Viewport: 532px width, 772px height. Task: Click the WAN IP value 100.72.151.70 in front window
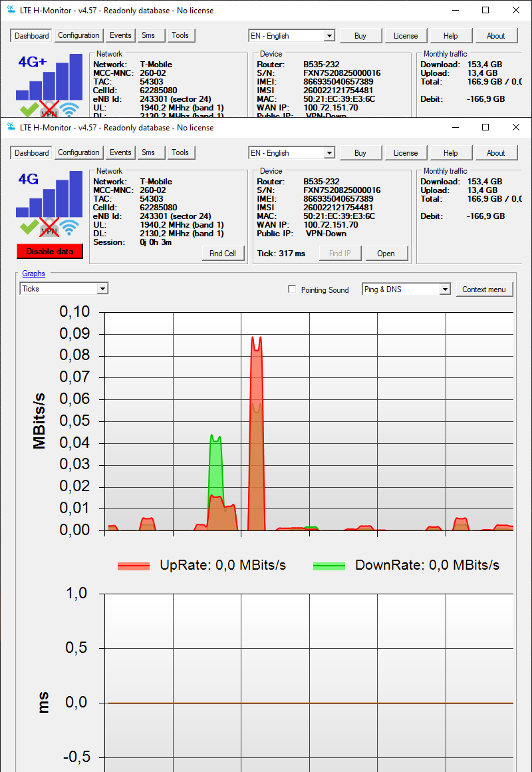click(331, 225)
